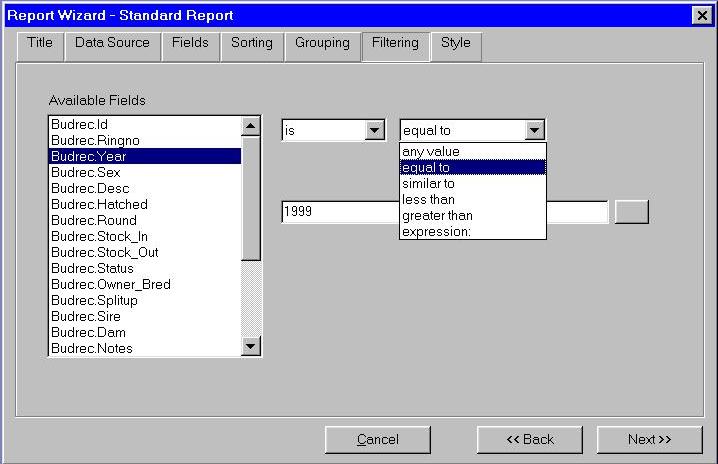Select Budrec.Status field
Screen dimensions: 718x464
point(145,269)
